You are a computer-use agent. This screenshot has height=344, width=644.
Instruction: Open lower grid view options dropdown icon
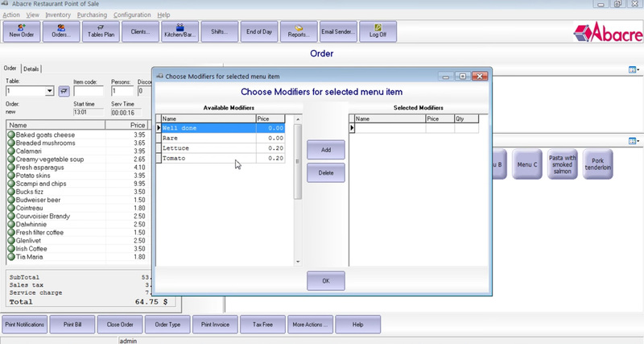point(634,141)
